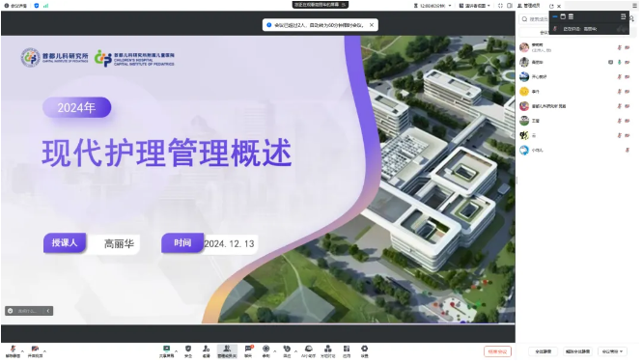Click the Share Screen icon in the toolbar
The width and height of the screenshot is (642, 364).
coord(166,350)
